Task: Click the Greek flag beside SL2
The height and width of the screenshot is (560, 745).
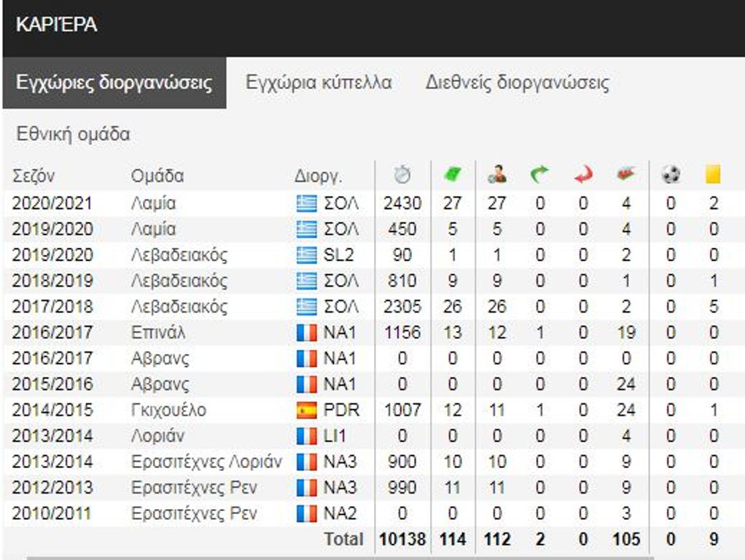Action: click(307, 255)
